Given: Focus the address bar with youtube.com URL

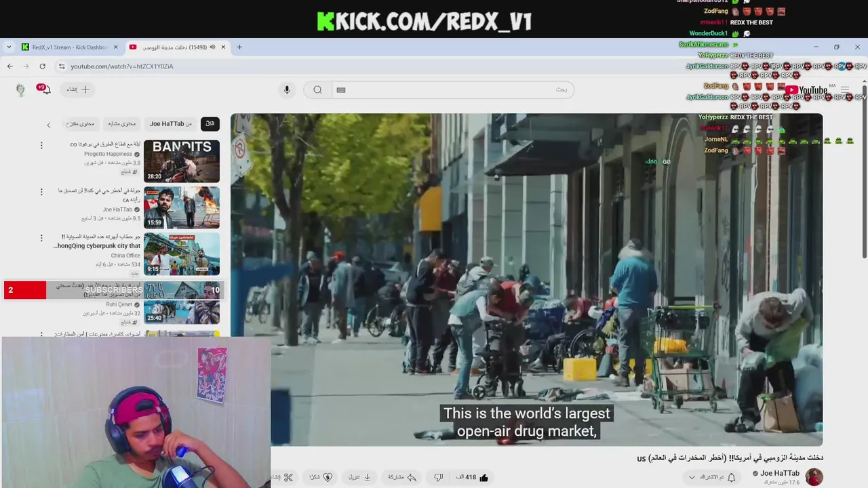Looking at the screenshot, I should (x=122, y=66).
